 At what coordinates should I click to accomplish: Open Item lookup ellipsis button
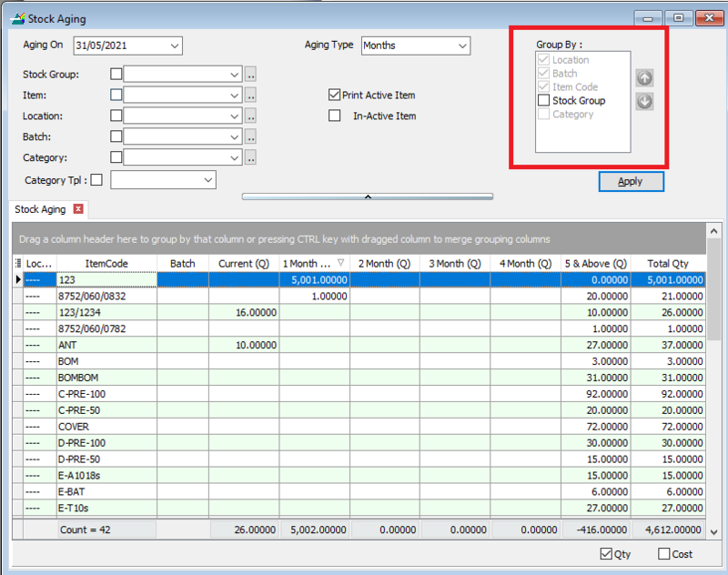tap(250, 95)
